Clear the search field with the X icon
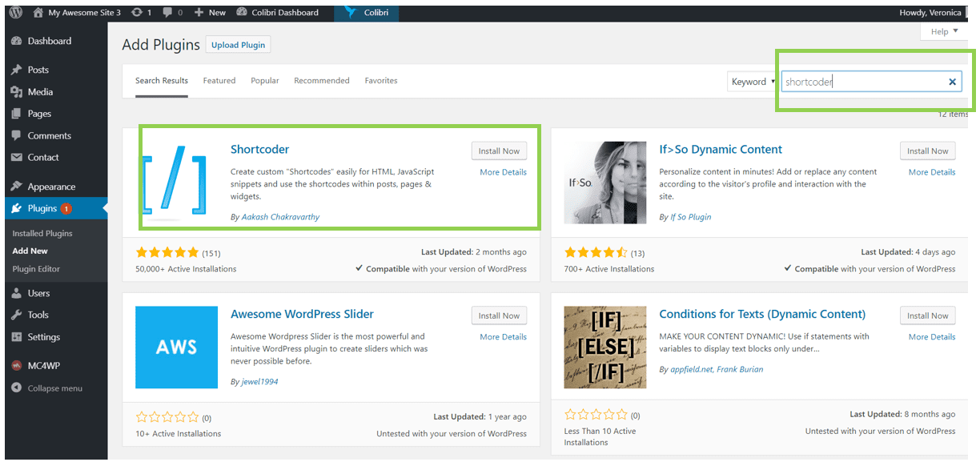Image resolution: width=980 pixels, height=466 pixels. click(952, 82)
